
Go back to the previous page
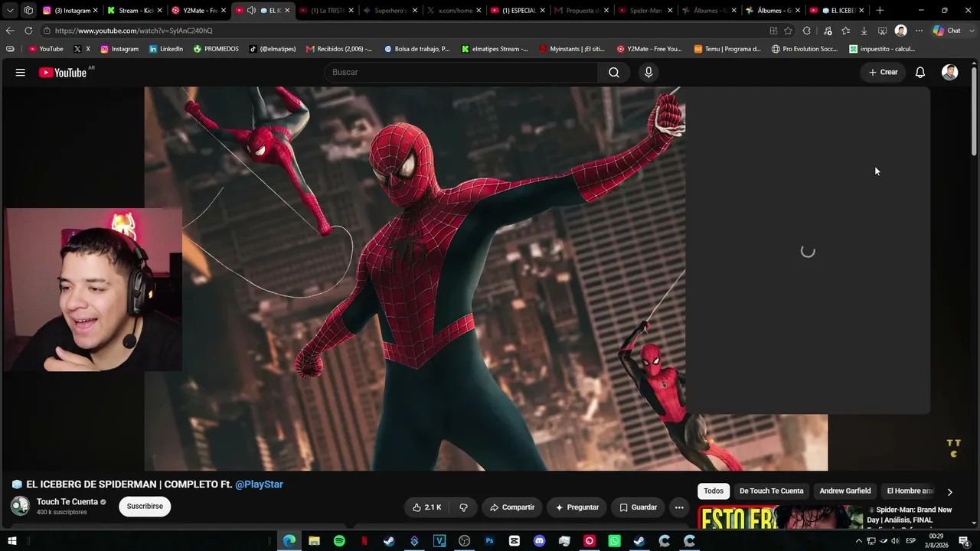10,31
